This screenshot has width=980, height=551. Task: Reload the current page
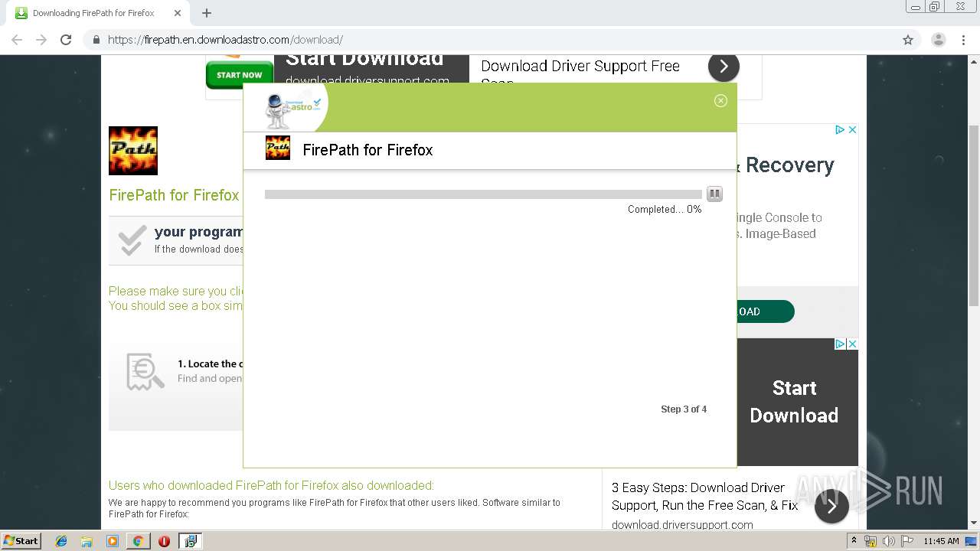pos(66,40)
